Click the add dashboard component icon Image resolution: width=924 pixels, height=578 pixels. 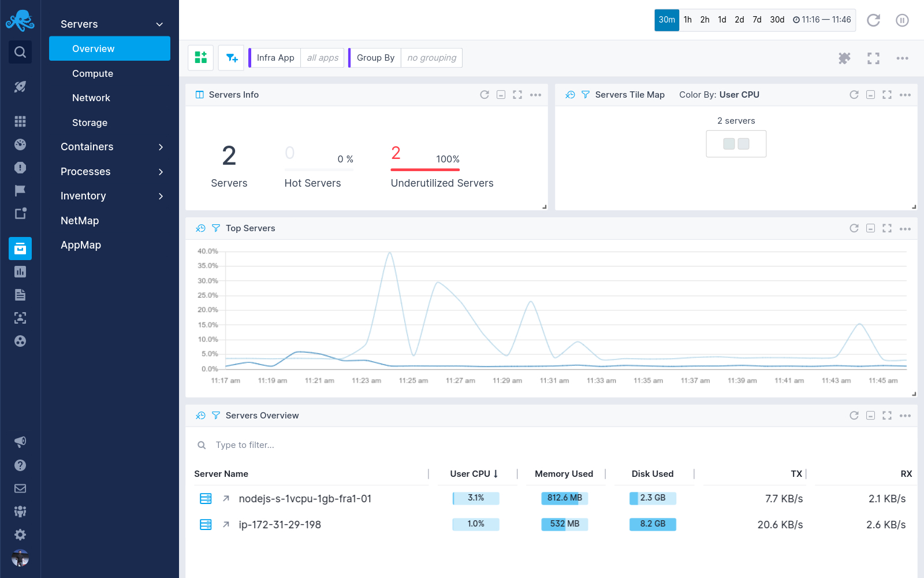[x=200, y=58]
